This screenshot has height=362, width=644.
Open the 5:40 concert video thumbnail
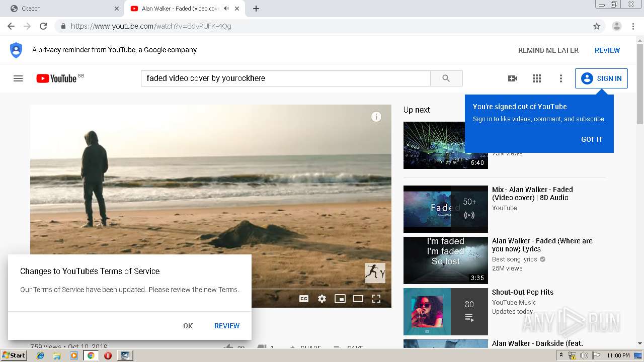[x=446, y=145]
